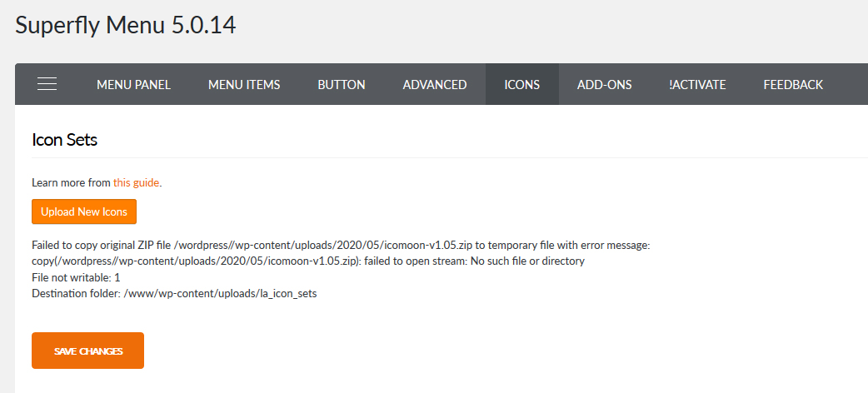Screen dimensions: 868x393
Task: Click the 'Failed to copy original ZIP' message
Action: click(x=341, y=245)
